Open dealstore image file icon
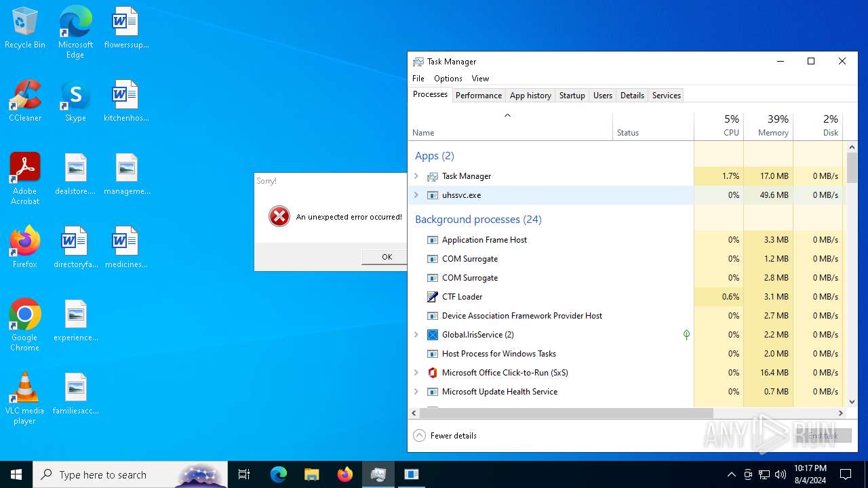Viewport: 868px width, 488px height. pyautogui.click(x=75, y=175)
